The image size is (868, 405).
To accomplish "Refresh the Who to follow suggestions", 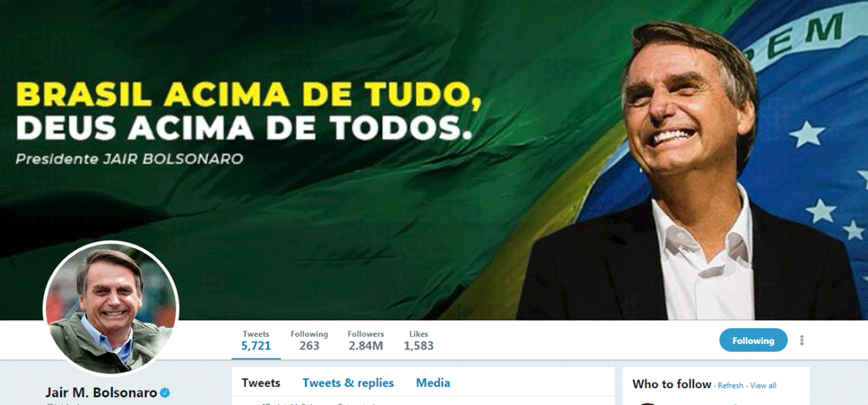I will coord(731,385).
